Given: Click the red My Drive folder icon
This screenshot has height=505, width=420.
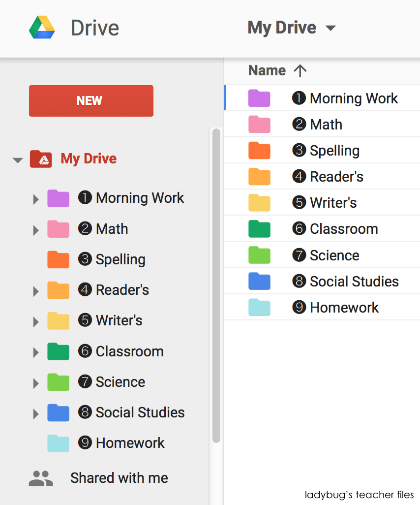Looking at the screenshot, I should click(41, 158).
